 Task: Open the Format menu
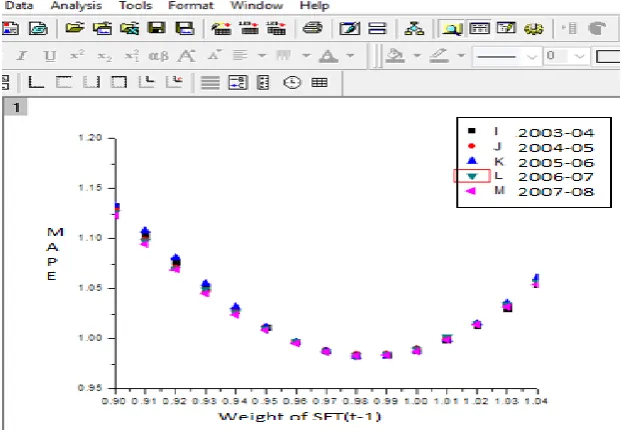coord(191,6)
